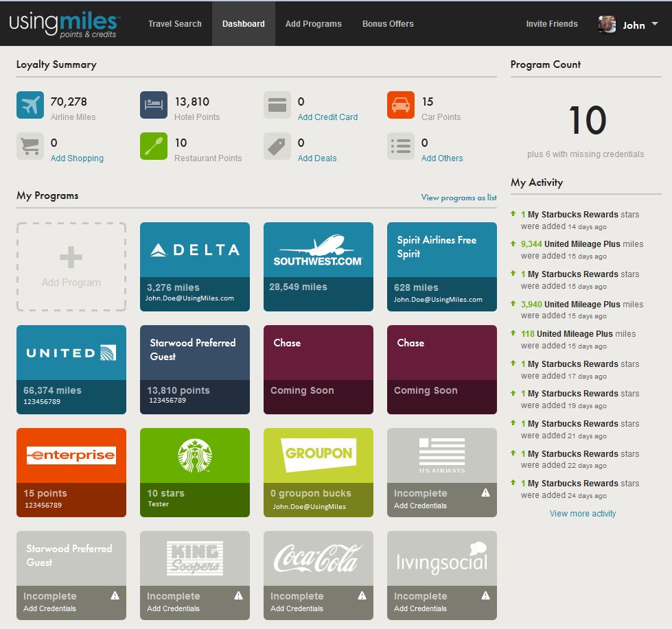Click the 10 stars Starbucks text
Image resolution: width=672 pixels, height=629 pixels.
tap(166, 493)
